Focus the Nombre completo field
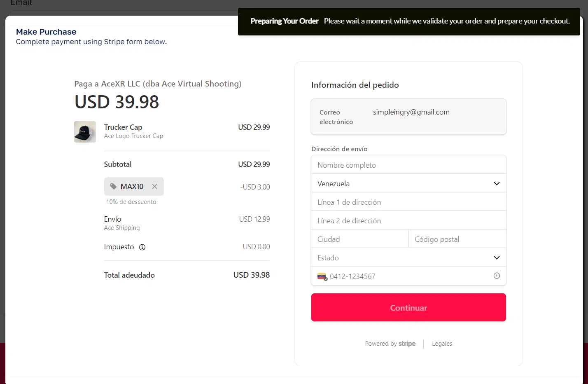The image size is (588, 384). (408, 165)
